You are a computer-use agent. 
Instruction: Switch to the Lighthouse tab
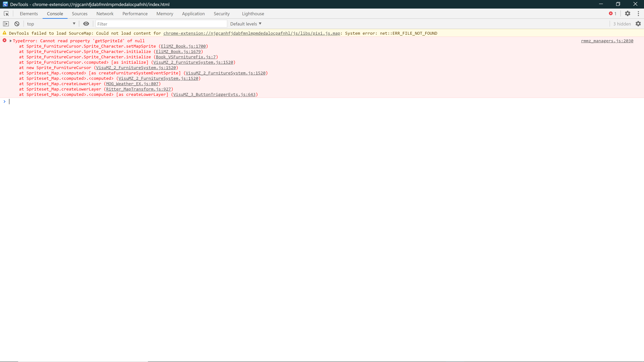pyautogui.click(x=253, y=14)
